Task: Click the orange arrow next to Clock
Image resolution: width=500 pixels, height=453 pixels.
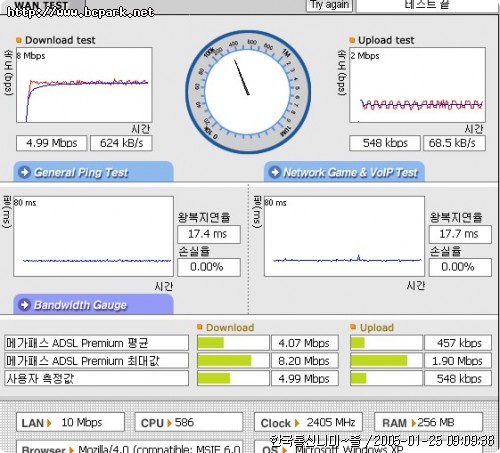Action: pyautogui.click(x=297, y=423)
